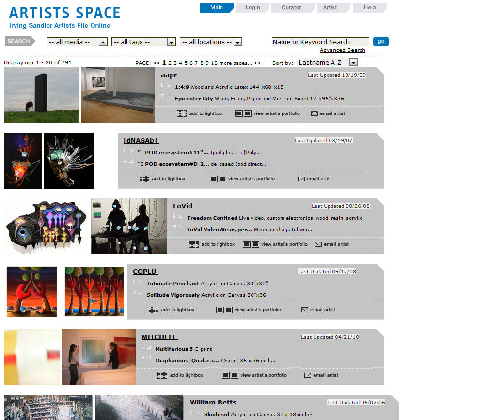504x420 pixels.
Task: Open the all media dropdown
Action: click(77, 42)
